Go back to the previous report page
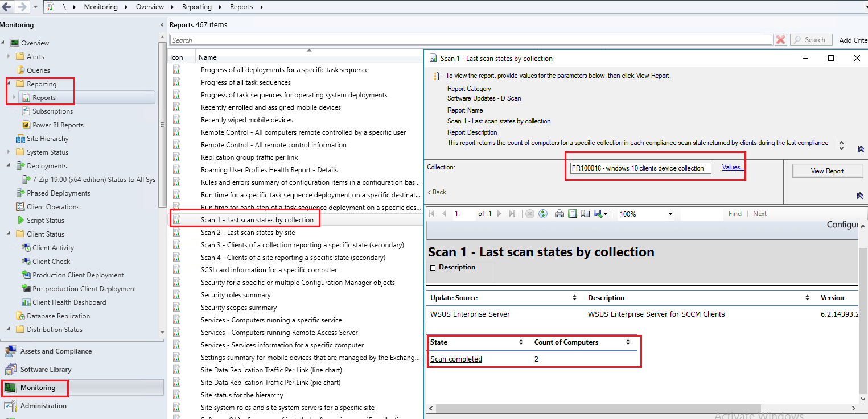This screenshot has width=868, height=419. [444, 214]
